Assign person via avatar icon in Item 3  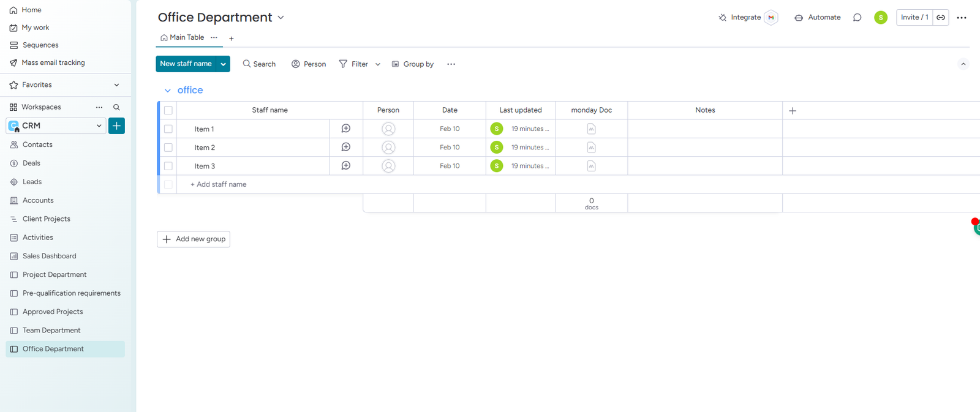(388, 166)
